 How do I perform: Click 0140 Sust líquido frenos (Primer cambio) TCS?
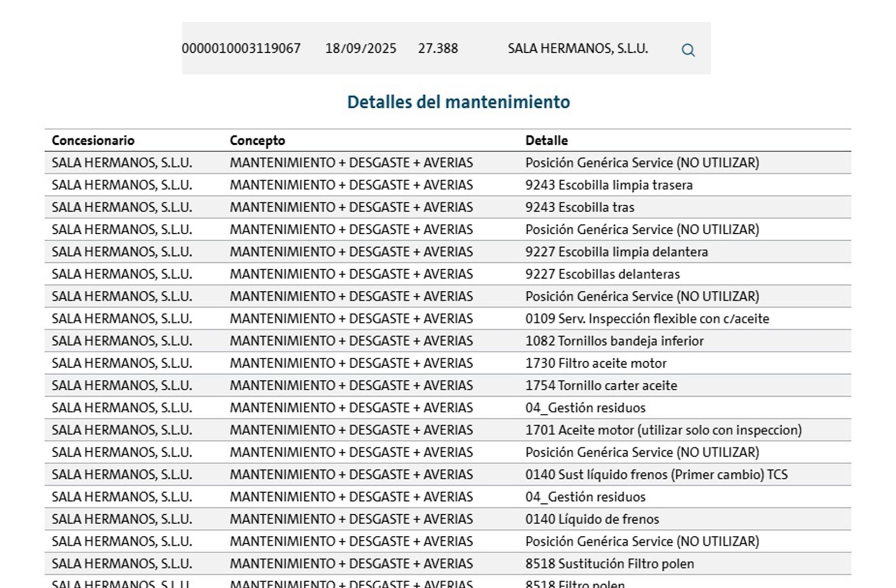656,475
